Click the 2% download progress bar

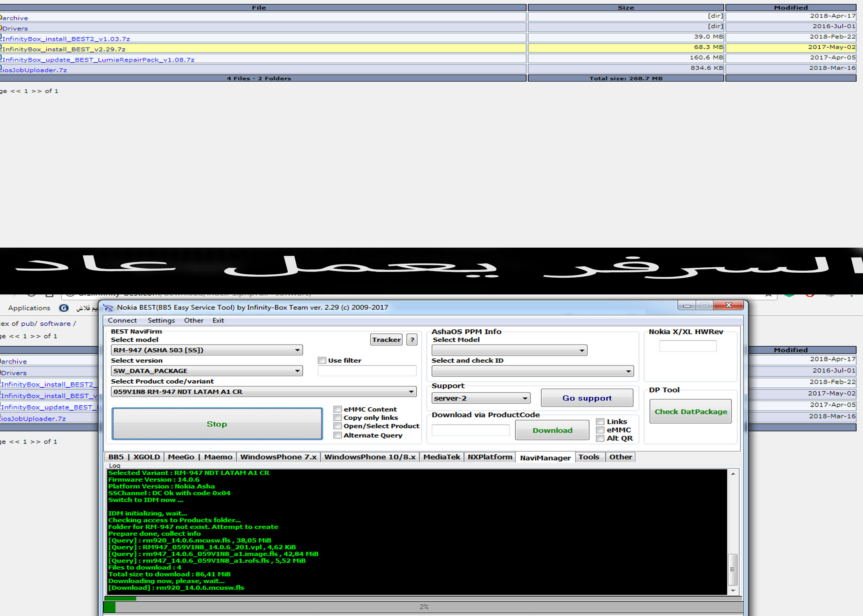(423, 607)
